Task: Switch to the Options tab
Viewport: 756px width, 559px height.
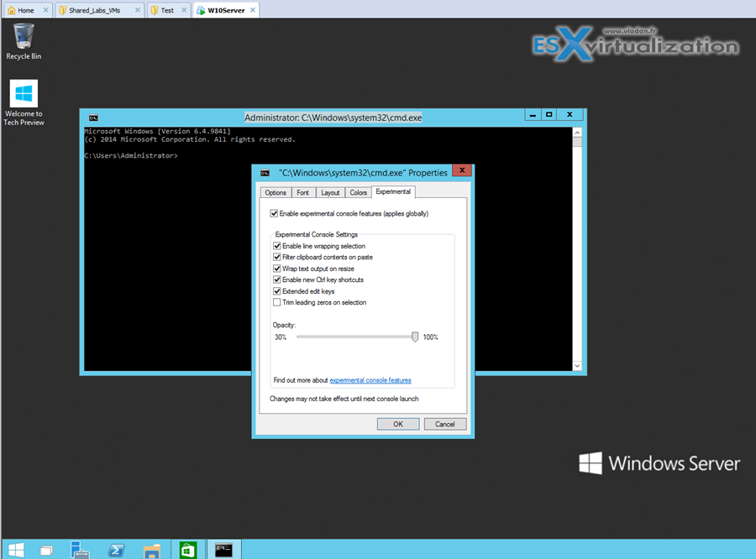Action: (x=276, y=192)
